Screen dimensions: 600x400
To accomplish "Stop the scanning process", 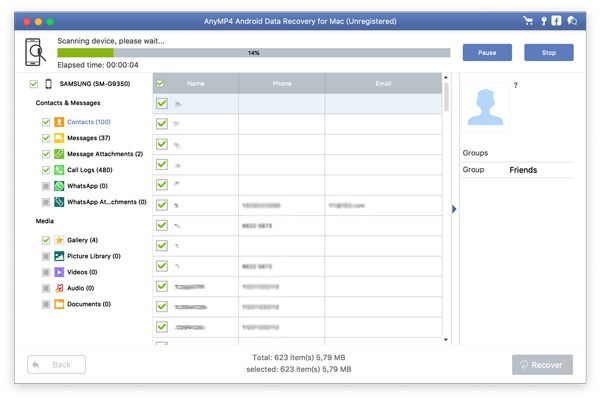I will click(x=548, y=52).
